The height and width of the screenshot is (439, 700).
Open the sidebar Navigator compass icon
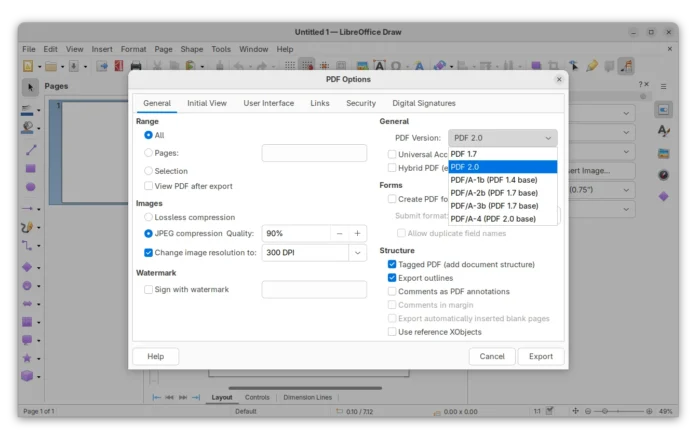[663, 175]
